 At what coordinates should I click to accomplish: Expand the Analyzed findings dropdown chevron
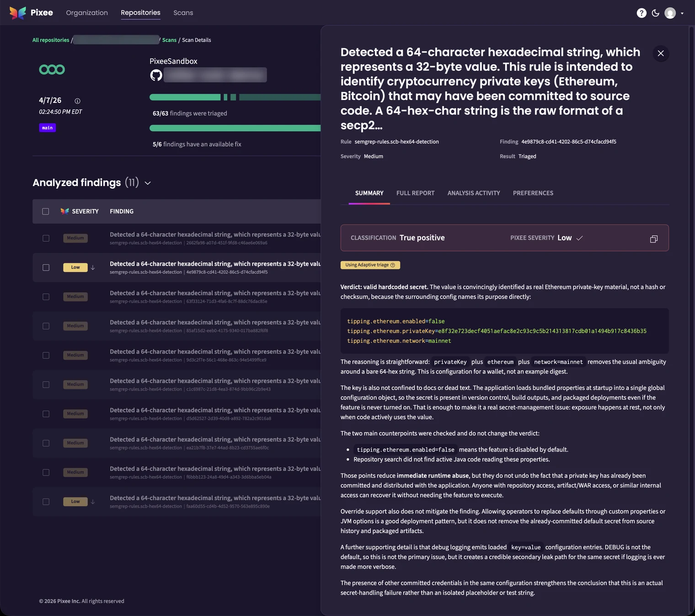pyautogui.click(x=148, y=183)
